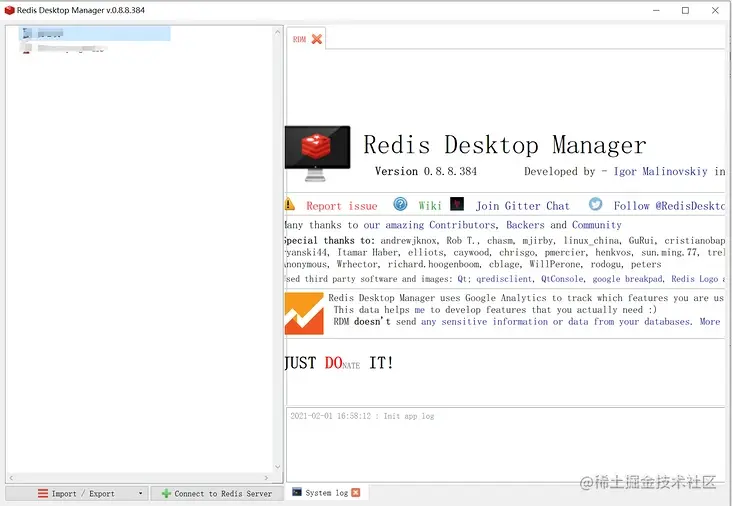Viewport: 732px width, 506px height.
Task: Click Connect to Redis Server button
Action: click(217, 493)
